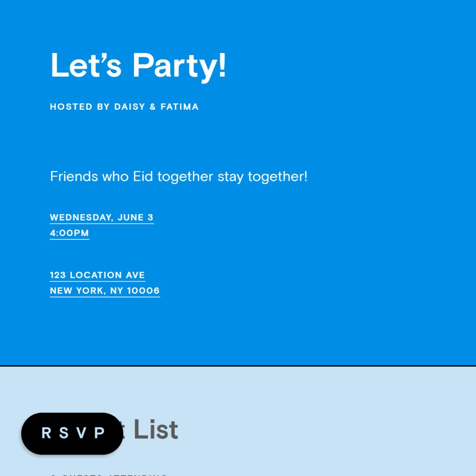Click the letter R on RSVP button
This screenshot has width=476, height=476.
46,433
